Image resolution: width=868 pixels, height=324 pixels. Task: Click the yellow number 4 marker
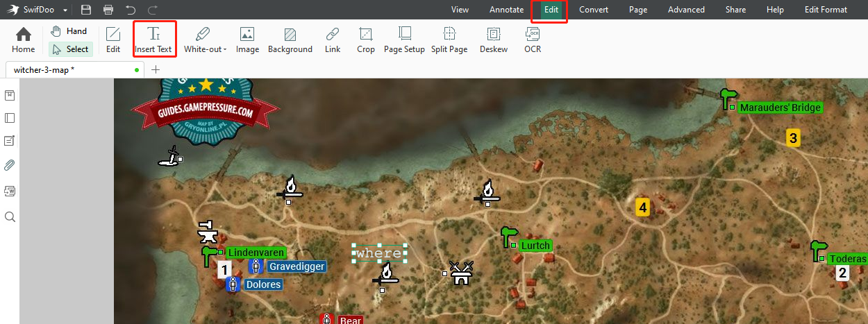(643, 207)
